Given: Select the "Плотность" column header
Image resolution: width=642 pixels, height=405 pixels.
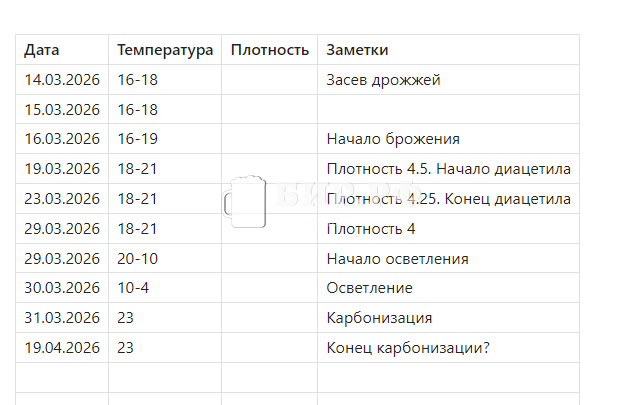Looking at the screenshot, I should (269, 50).
